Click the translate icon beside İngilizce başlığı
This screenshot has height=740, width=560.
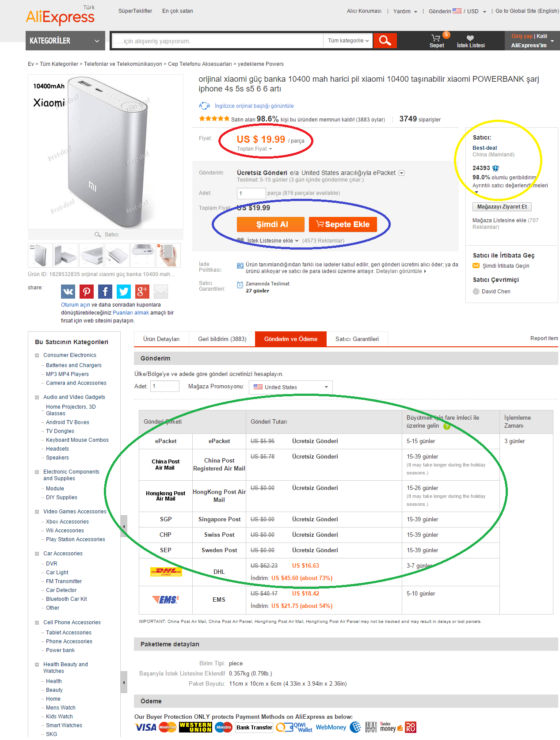(204, 106)
